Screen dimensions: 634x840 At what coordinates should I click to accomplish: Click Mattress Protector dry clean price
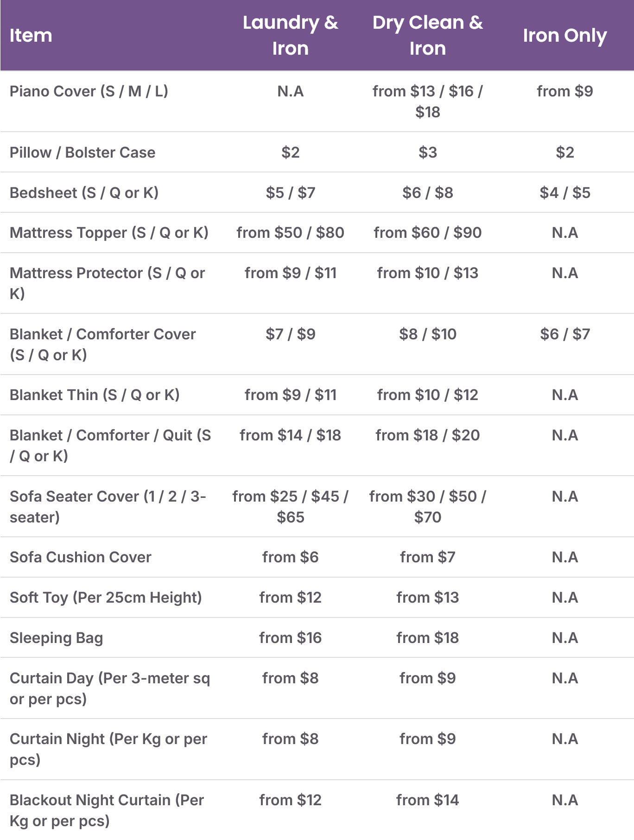[x=427, y=273]
